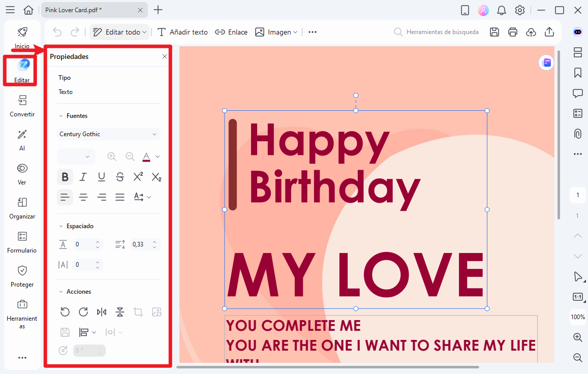
Task: Click the print icon in toolbar
Action: [x=512, y=32]
